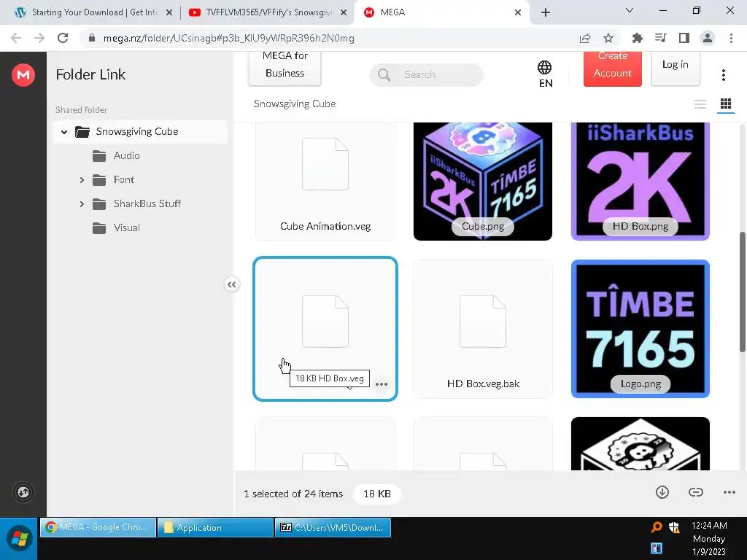
Task: Click the address bar URL
Action: pyautogui.click(x=228, y=39)
